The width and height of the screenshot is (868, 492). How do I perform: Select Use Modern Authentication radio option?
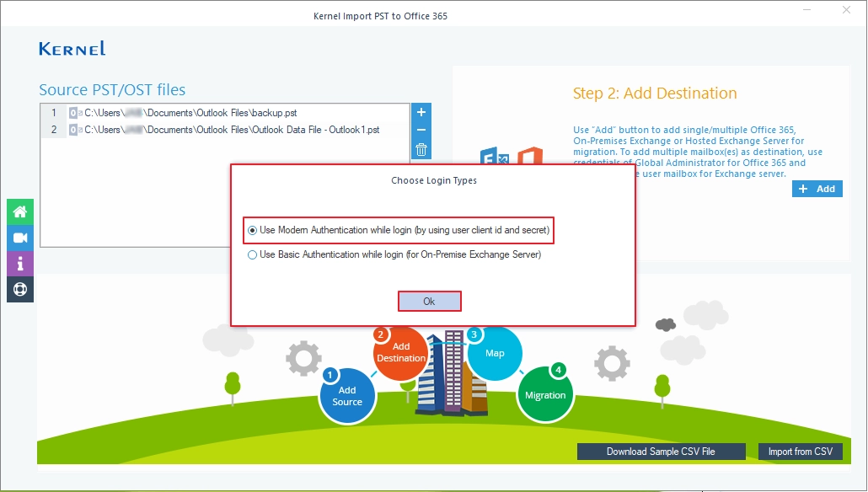coord(399,230)
